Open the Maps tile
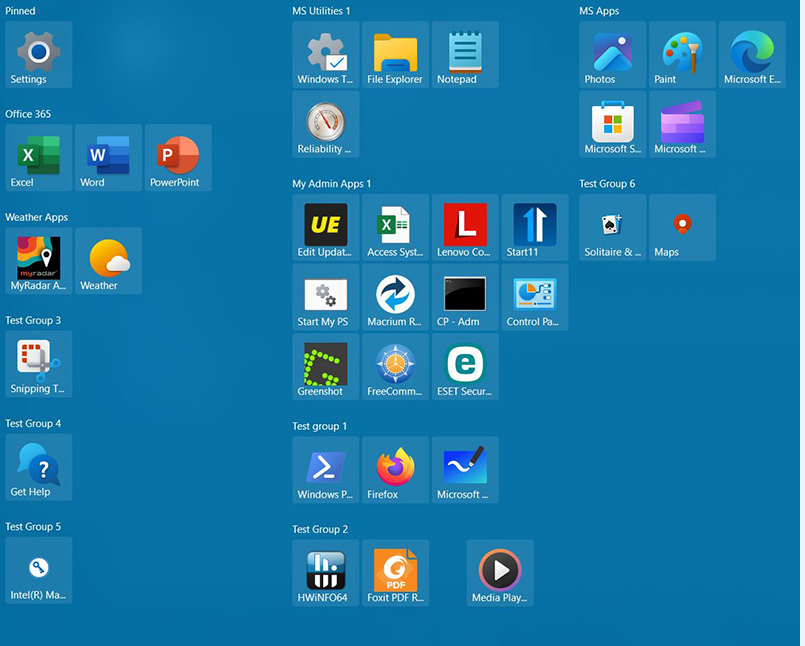 682,227
